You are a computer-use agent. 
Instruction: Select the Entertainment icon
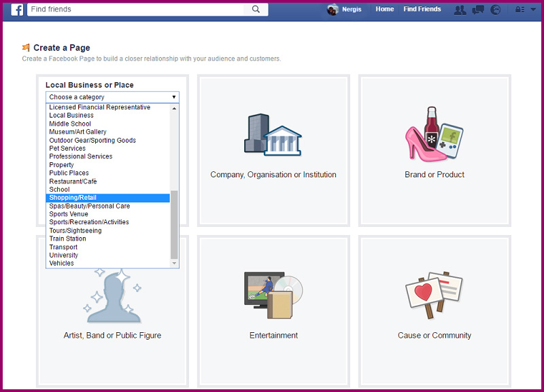(273, 295)
